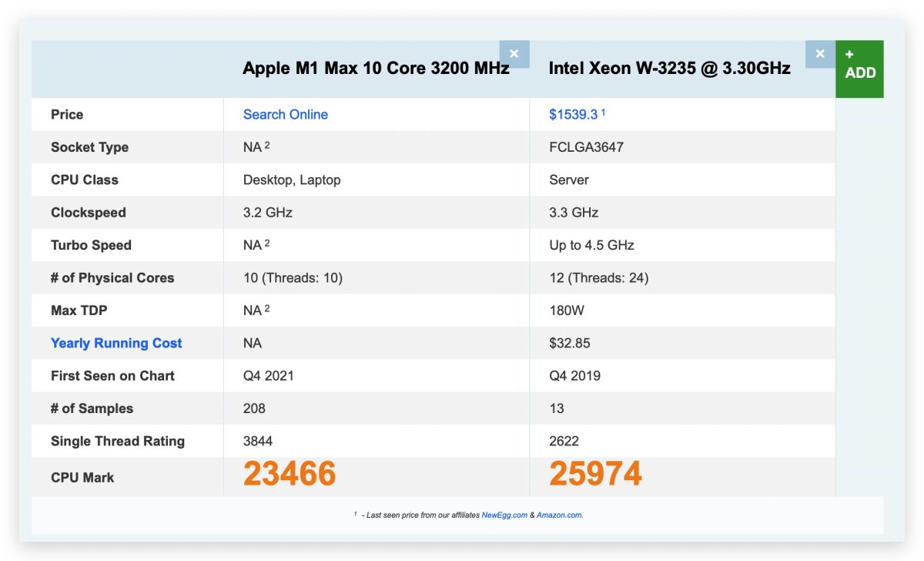
Task: Click Q4 2019 first seen value
Action: click(574, 375)
